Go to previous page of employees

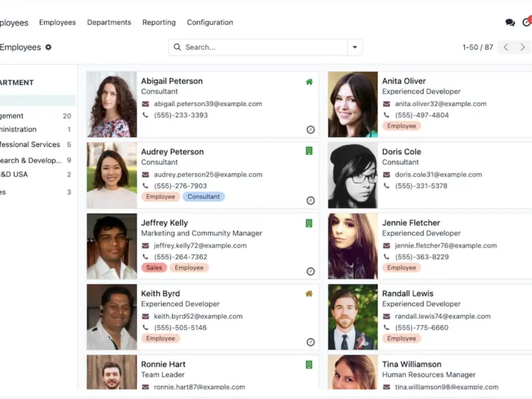[x=506, y=47]
